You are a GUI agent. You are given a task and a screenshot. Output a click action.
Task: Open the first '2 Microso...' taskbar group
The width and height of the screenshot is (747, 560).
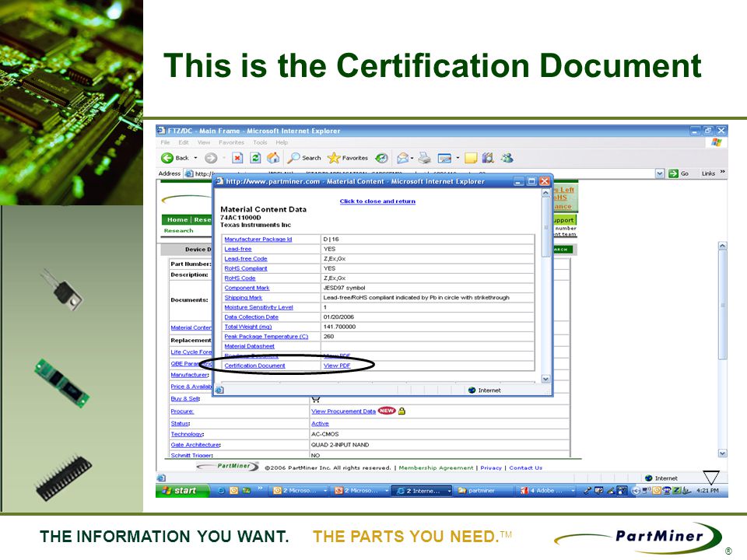pyautogui.click(x=300, y=491)
